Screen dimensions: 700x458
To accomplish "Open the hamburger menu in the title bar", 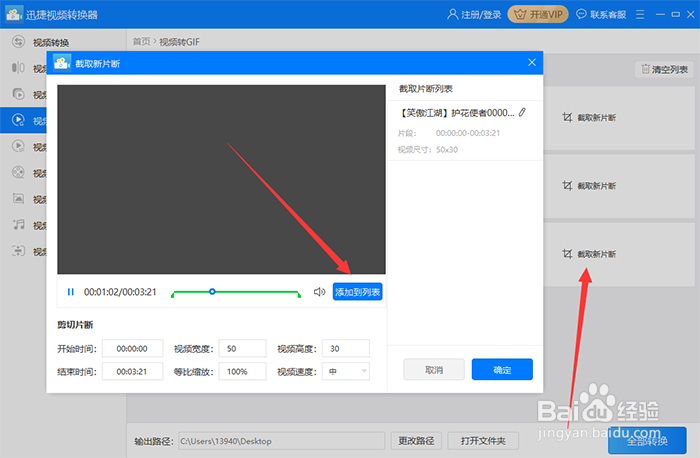I will (640, 15).
